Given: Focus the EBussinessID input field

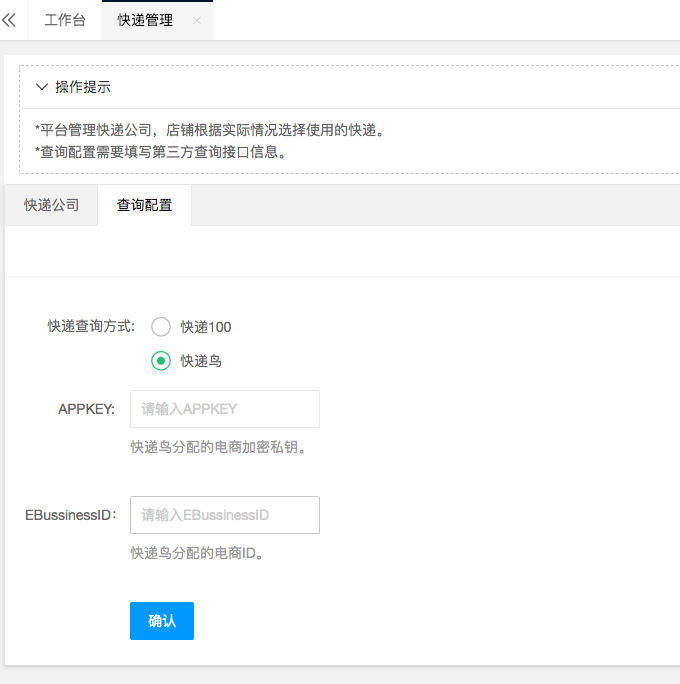Looking at the screenshot, I should pos(225,515).
